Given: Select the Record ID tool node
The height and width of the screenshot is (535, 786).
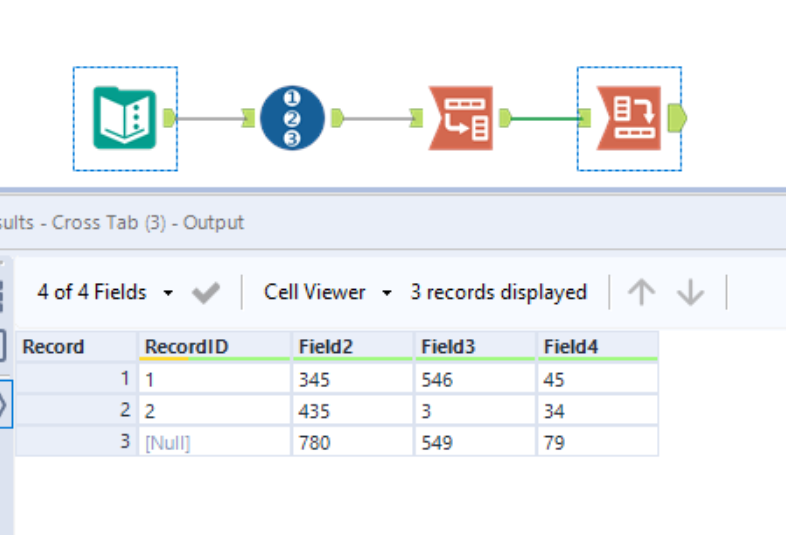Looking at the screenshot, I should [292, 118].
